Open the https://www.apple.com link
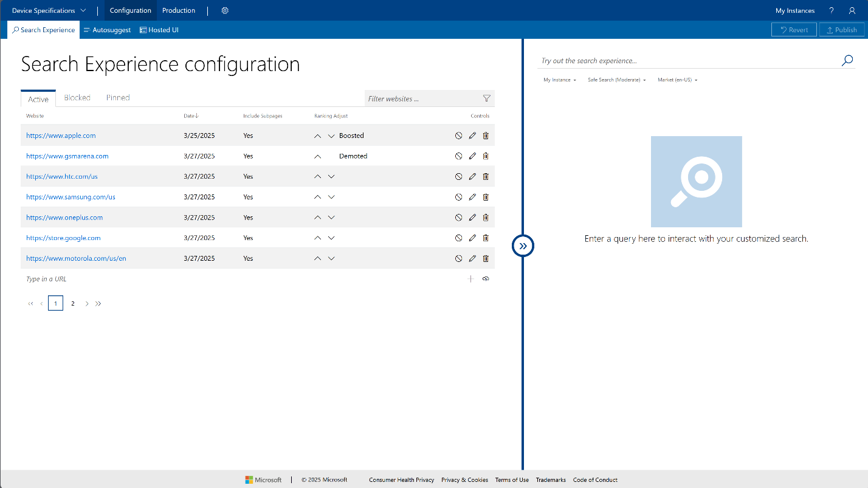The height and width of the screenshot is (488, 868). pos(61,136)
